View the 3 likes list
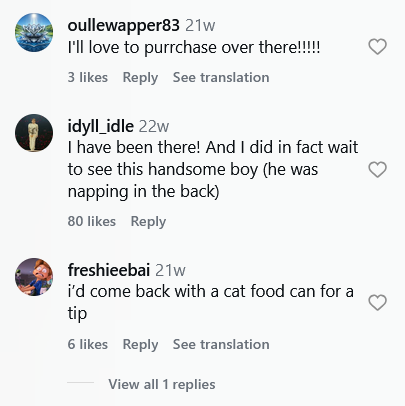The height and width of the screenshot is (406, 405). click(x=88, y=77)
